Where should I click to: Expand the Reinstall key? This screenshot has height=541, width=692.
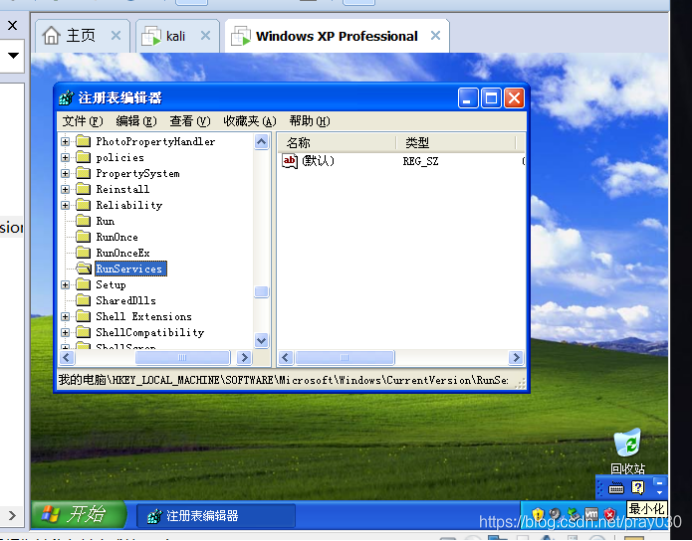(x=65, y=189)
